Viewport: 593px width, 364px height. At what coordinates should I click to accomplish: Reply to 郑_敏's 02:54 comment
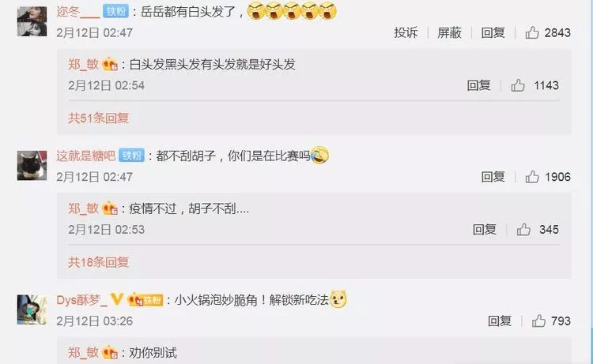[478, 85]
